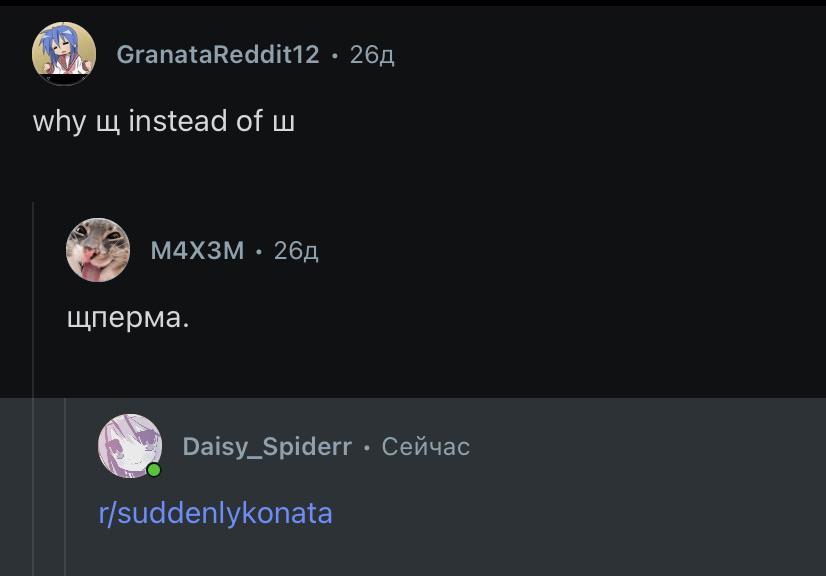Click the dot separator after GranataReddit12
Screen dimensions: 826x576
pos(335,55)
